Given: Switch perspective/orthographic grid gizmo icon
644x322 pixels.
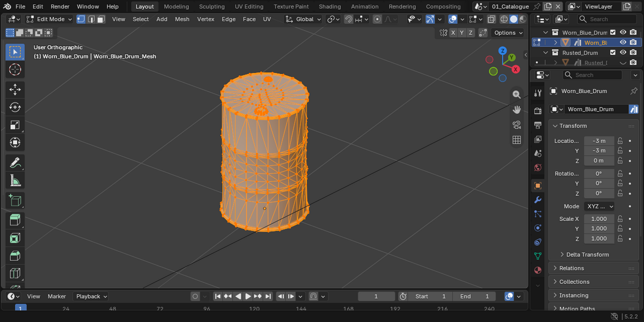Looking at the screenshot, I should 517,140.
